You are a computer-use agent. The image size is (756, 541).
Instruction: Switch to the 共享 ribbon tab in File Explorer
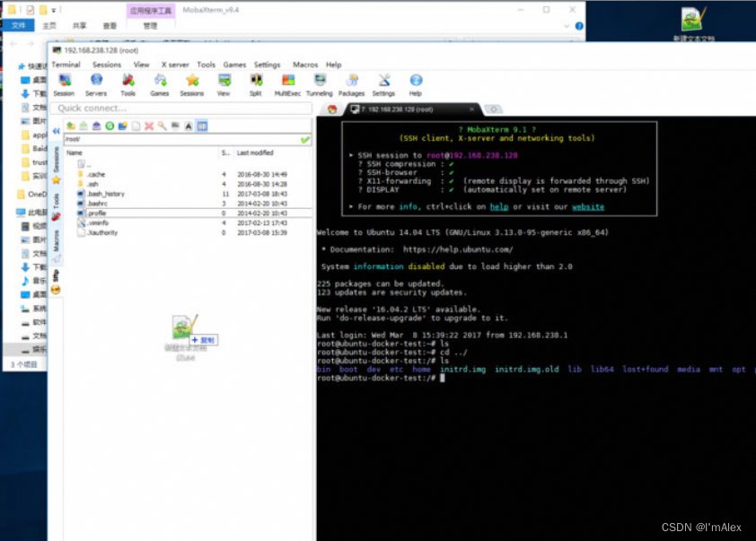point(79,25)
